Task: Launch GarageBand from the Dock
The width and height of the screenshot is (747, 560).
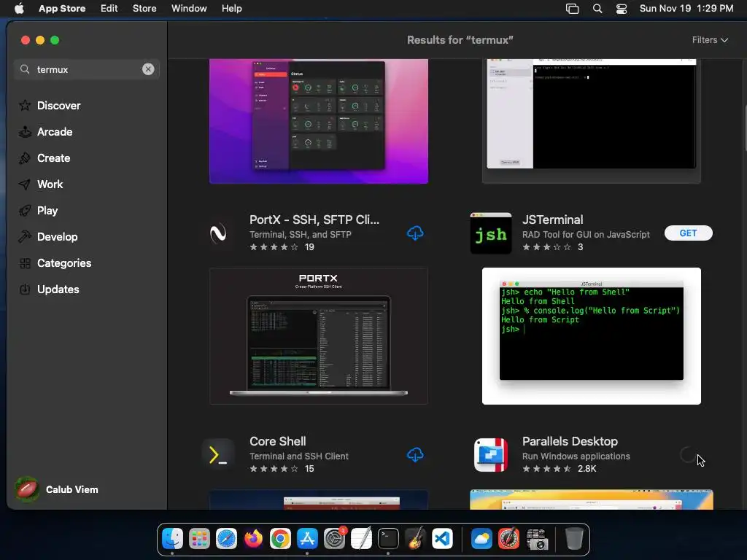Action: pyautogui.click(x=415, y=539)
